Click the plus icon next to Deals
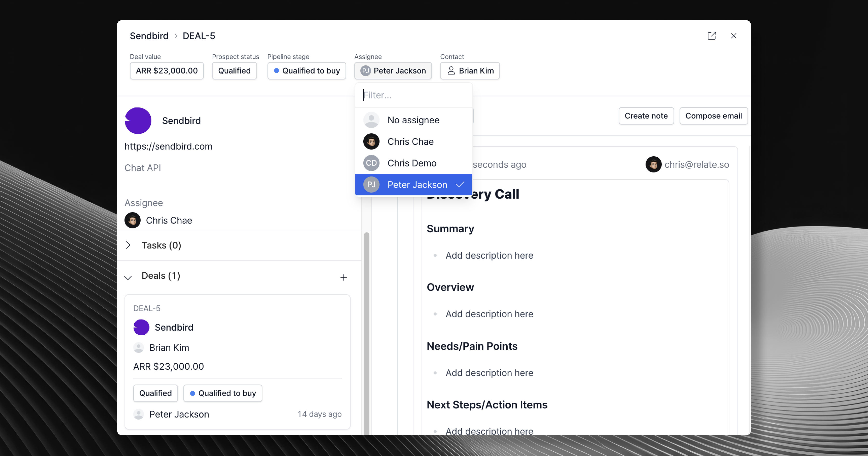The height and width of the screenshot is (456, 868). point(343,277)
